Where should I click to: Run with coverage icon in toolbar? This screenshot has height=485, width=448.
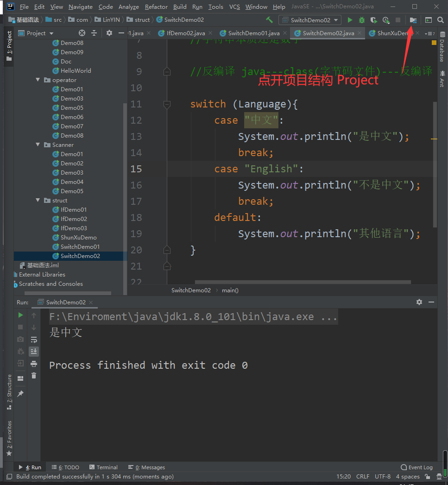(374, 20)
